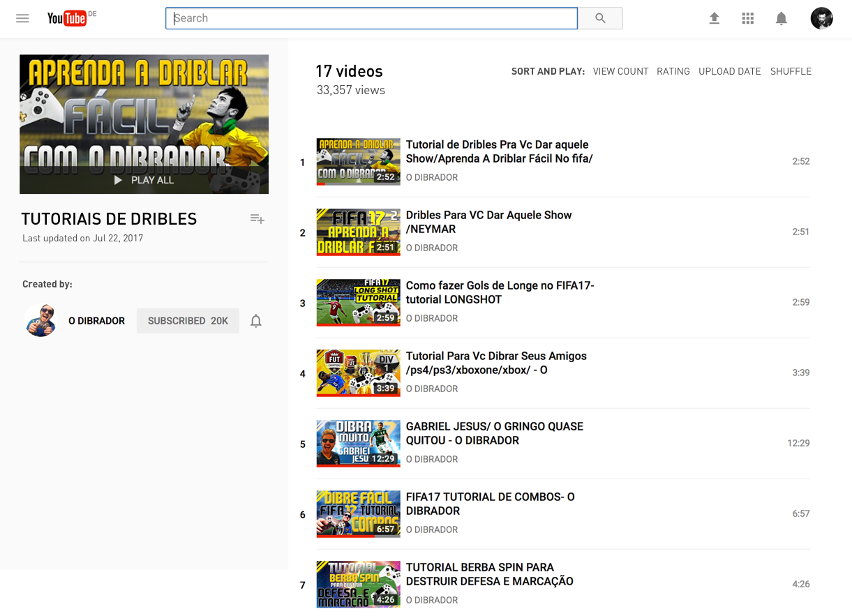The width and height of the screenshot is (852, 616).
Task: Sort playlist by UPLOAD DATE
Action: coord(730,71)
